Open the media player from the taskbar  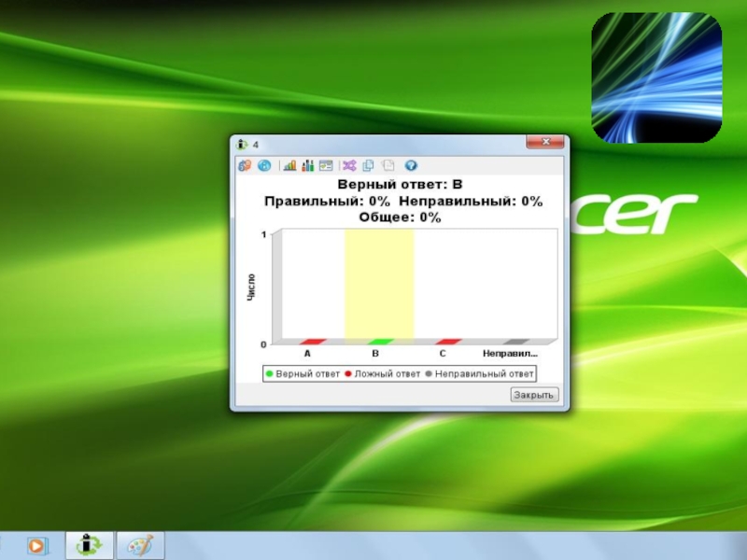tap(36, 545)
